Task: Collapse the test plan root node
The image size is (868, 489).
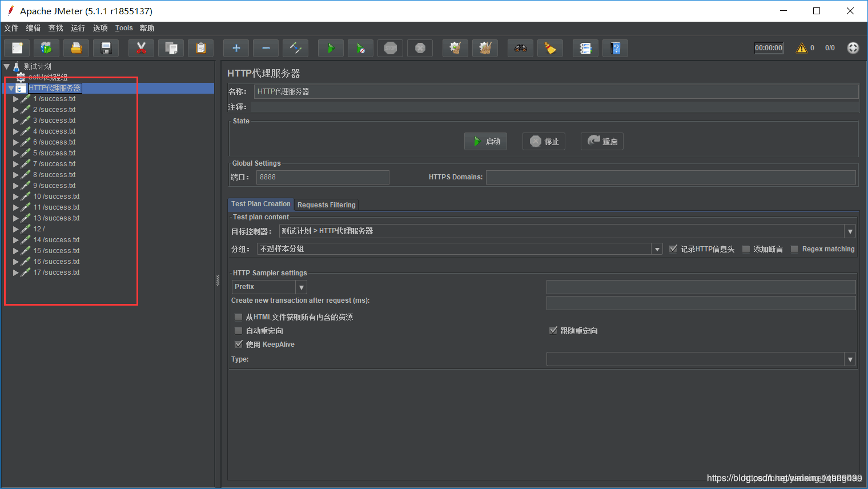Action: [x=7, y=66]
